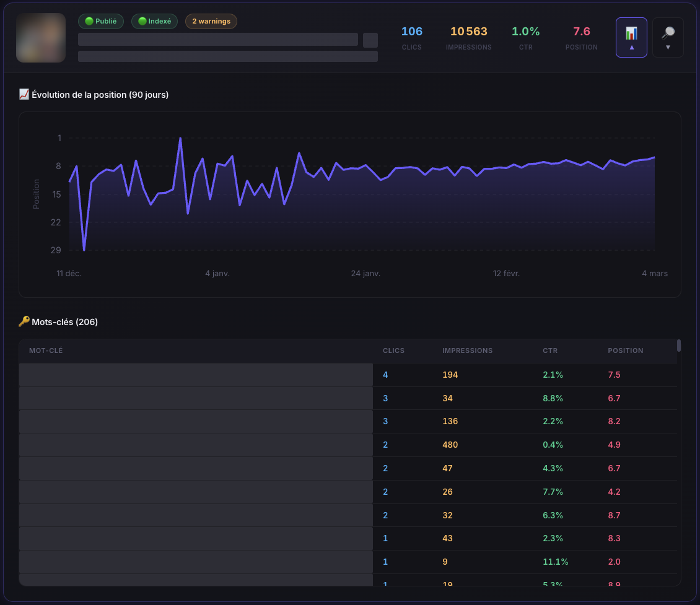Click the green Indexé status badge
Screen dimensions: 700x605
point(154,21)
